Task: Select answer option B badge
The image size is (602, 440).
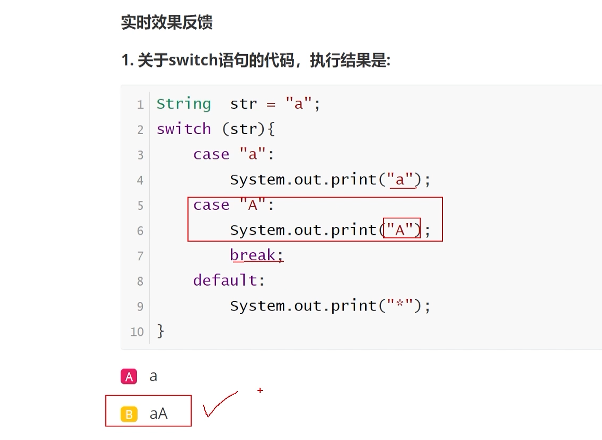Action: click(129, 414)
